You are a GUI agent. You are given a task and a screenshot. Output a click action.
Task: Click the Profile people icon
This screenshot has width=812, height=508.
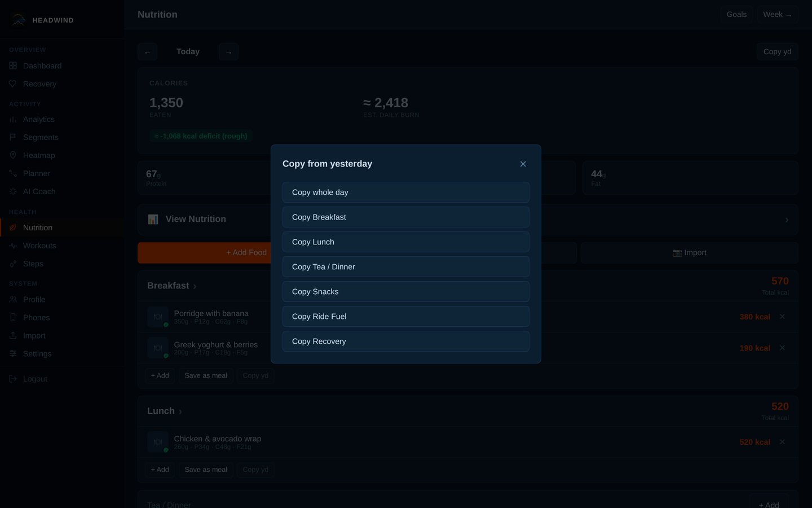[13, 299]
